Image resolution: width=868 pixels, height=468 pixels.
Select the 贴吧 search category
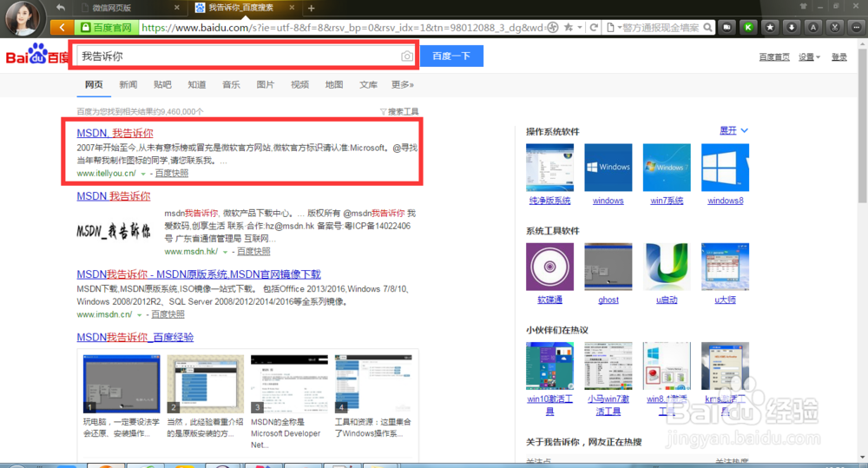tap(162, 84)
